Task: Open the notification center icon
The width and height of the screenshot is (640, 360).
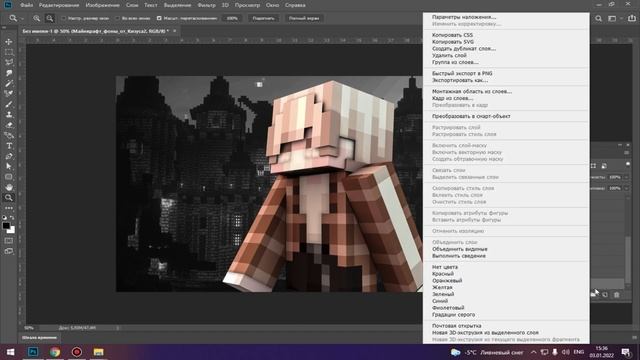Action: pos(626,352)
